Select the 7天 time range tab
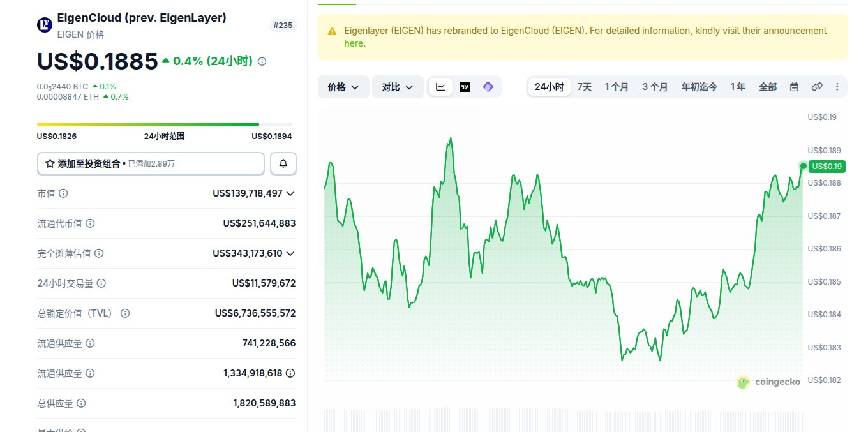Viewport: 868px width, 432px height. click(x=585, y=87)
